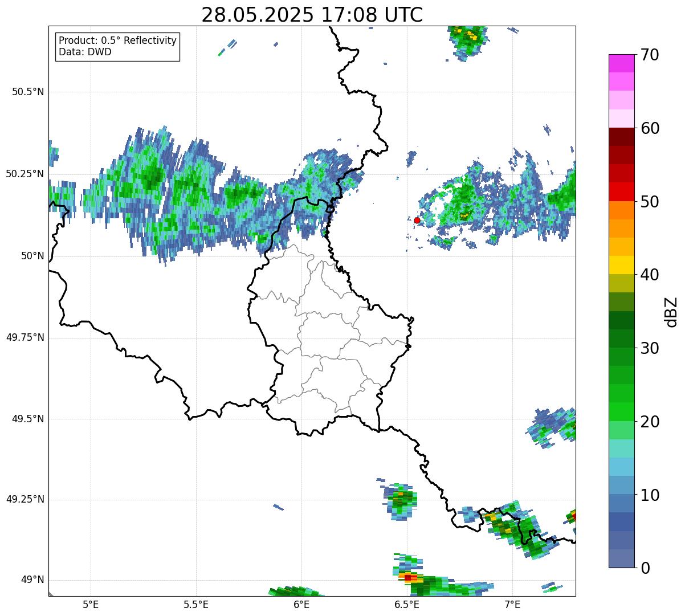This screenshot has width=685, height=616.
Task: Click the 50.25°N latitude label
Action: 25,174
